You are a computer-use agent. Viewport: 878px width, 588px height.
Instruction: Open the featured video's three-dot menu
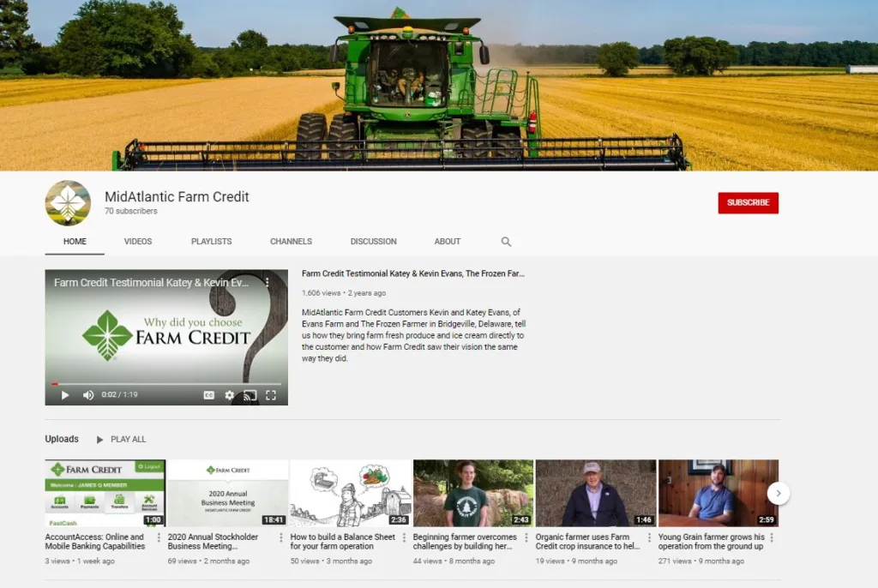tap(268, 283)
